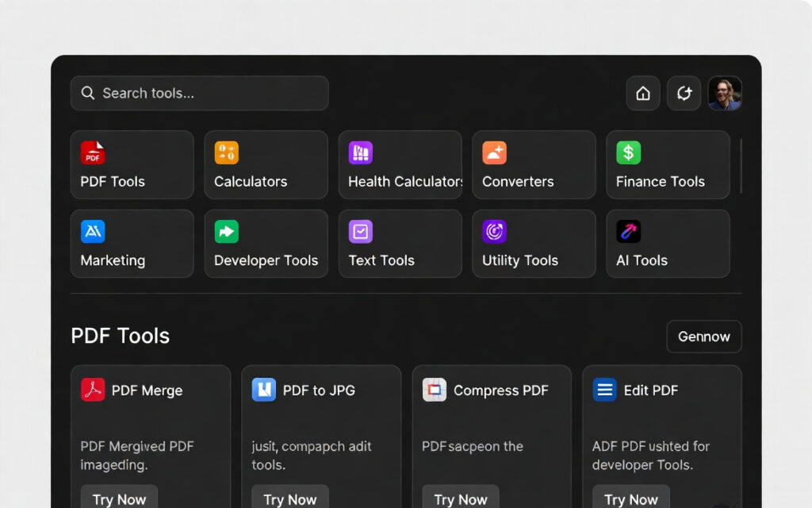This screenshot has width=812, height=508.
Task: Open the PDF Tools category label
Action: (113, 182)
